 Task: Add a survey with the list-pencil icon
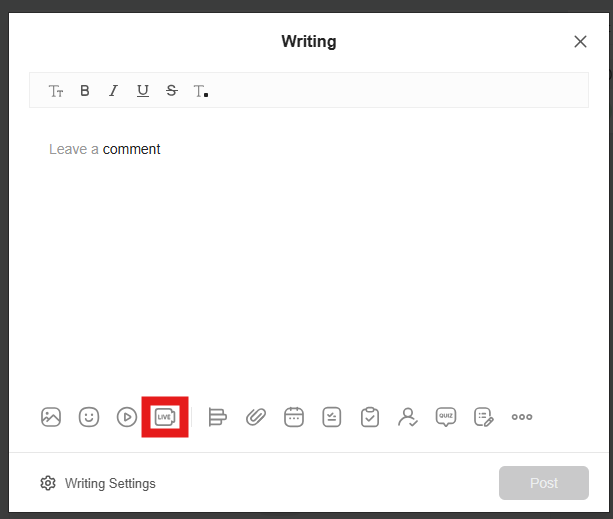484,417
